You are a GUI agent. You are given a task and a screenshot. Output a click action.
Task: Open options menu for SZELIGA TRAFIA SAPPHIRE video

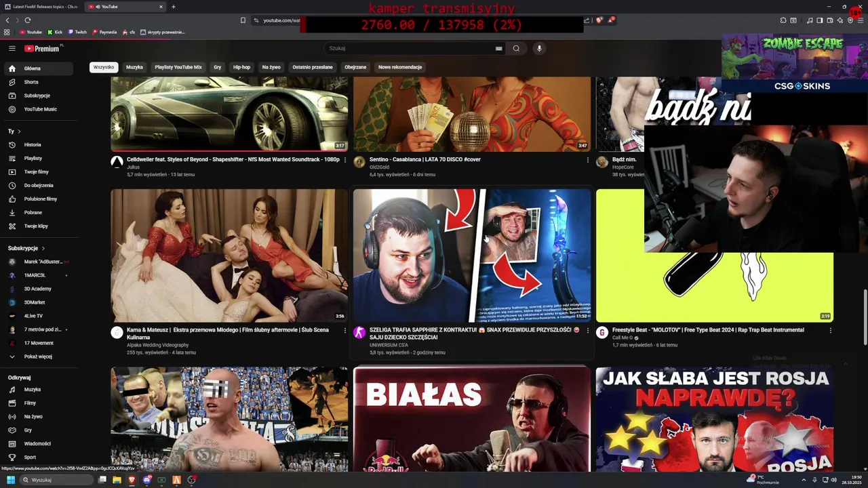pyautogui.click(x=588, y=331)
